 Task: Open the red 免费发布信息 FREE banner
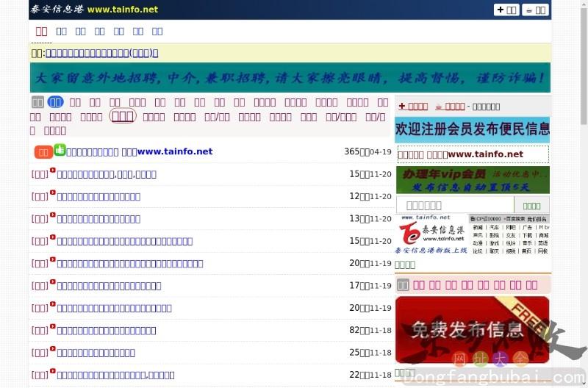[x=472, y=329]
